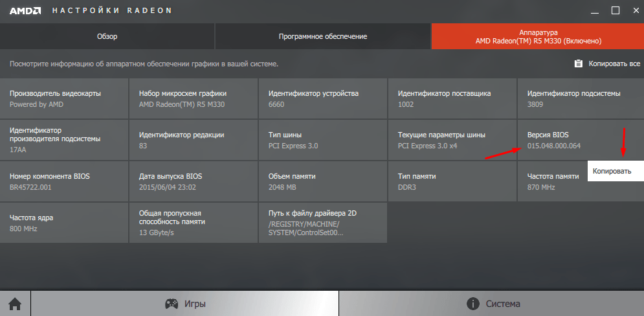This screenshot has width=644, height=316.
Task: Click the core clock value 800 MHz
Action: pyautogui.click(x=23, y=229)
